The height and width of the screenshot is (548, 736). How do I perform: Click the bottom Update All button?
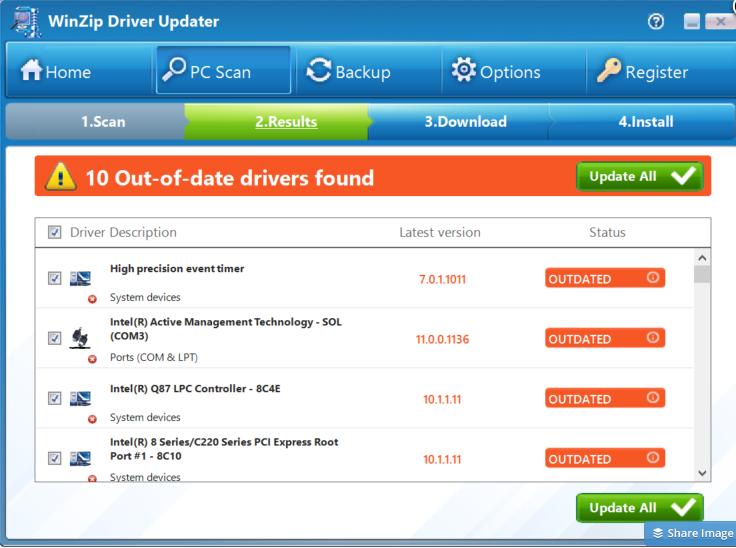[x=639, y=508]
